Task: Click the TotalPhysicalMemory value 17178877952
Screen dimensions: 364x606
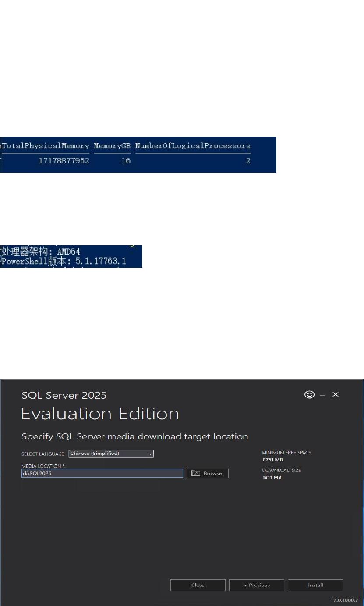Action: point(65,161)
